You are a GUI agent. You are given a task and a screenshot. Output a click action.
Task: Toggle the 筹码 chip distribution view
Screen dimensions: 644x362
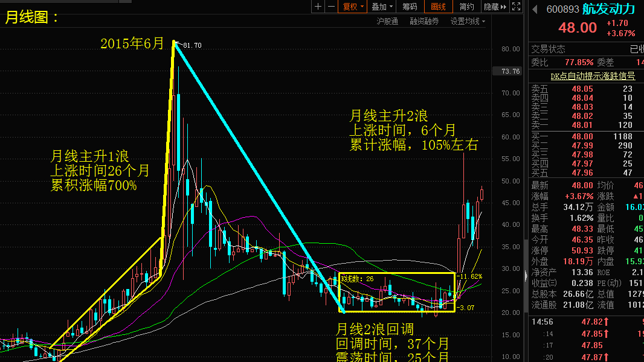(x=410, y=7)
